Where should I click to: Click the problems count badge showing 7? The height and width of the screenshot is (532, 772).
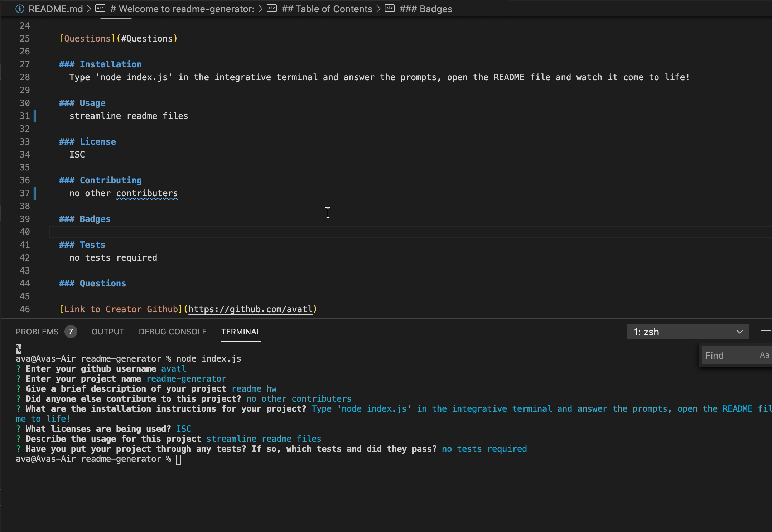[71, 332]
